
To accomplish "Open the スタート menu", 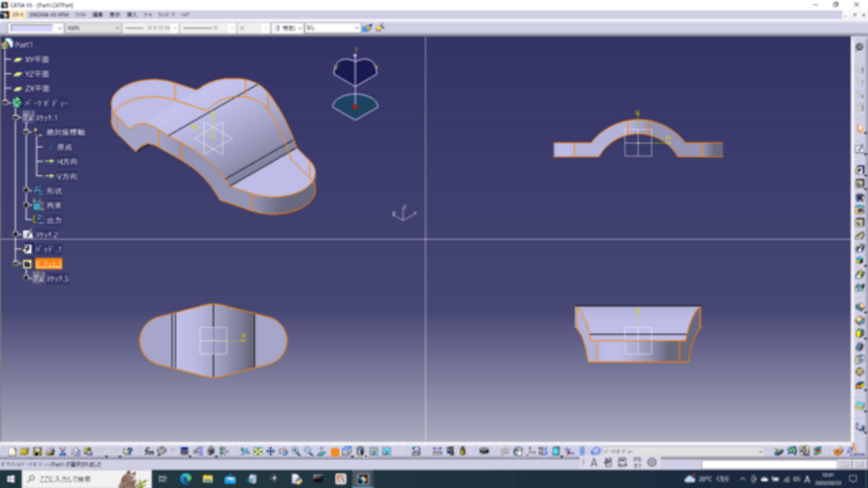I will pyautogui.click(x=17, y=14).
